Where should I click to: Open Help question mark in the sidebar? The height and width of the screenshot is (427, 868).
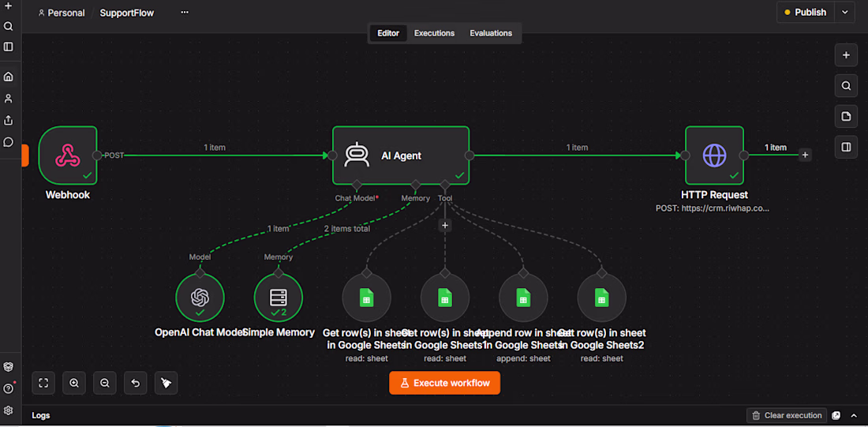coord(9,388)
